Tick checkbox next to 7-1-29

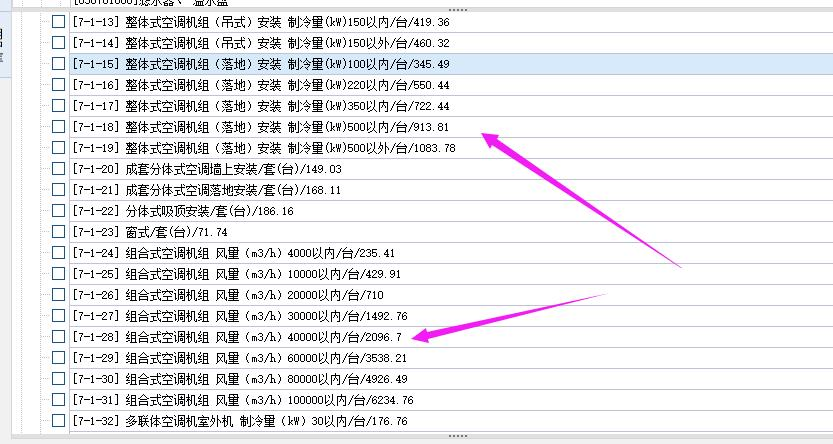[x=58, y=357]
